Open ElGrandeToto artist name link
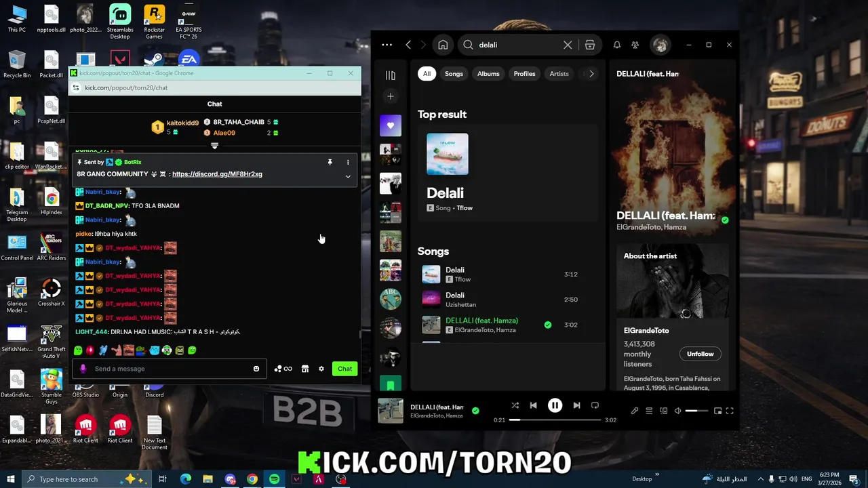This screenshot has height=488, width=868. pyautogui.click(x=646, y=331)
